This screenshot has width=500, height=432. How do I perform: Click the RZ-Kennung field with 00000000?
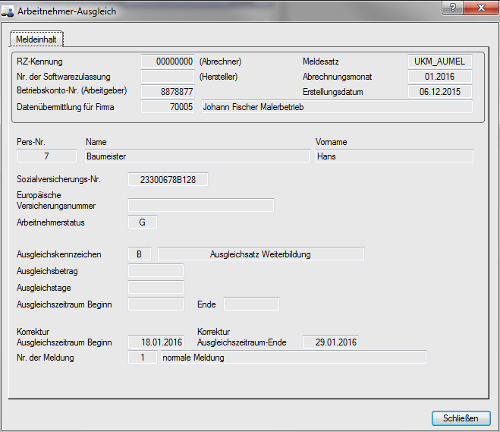coord(168,62)
